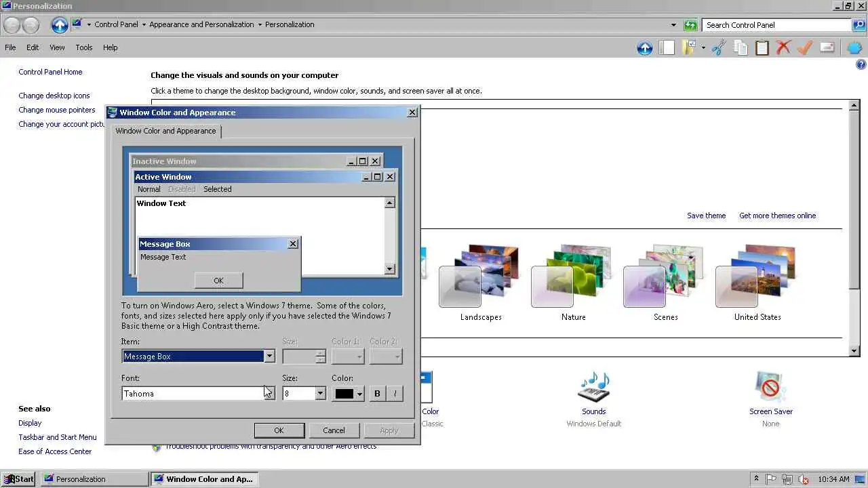Click the Show Desktop icon at taskbar end

pos(861,479)
